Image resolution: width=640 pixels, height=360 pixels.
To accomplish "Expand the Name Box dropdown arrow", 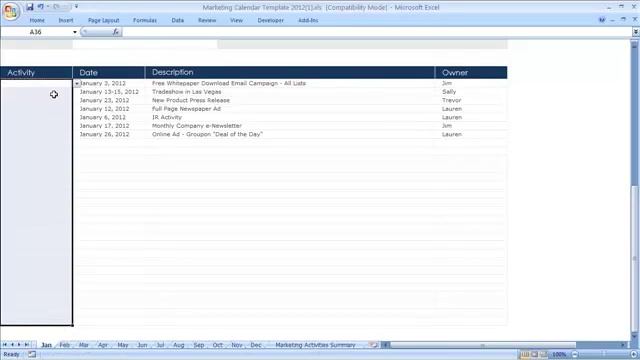I will coord(75,32).
